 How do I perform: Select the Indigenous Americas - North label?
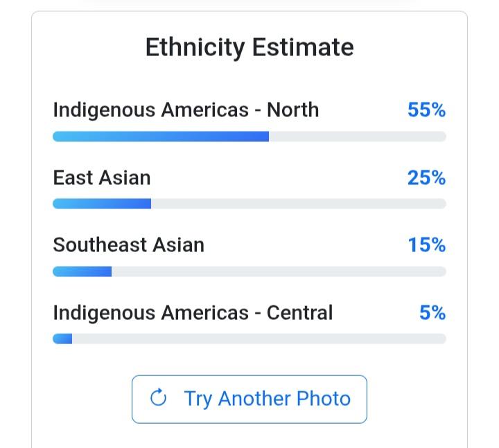click(x=186, y=110)
